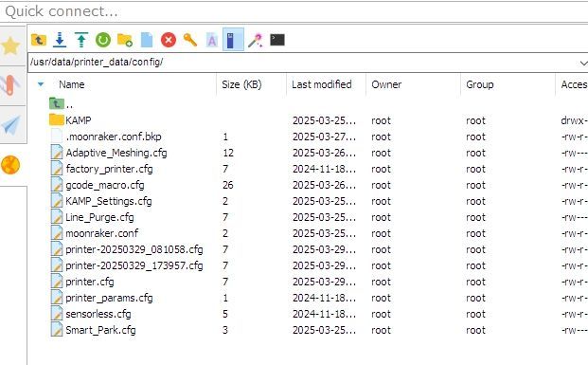The width and height of the screenshot is (588, 365).
Task: Open the terminal icon in toolbar
Action: (x=277, y=40)
